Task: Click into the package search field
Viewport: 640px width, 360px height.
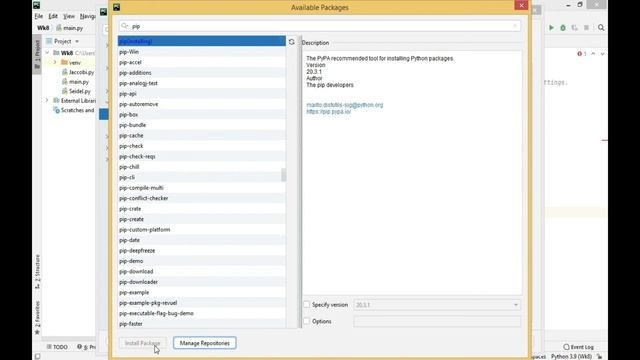Action: click(x=320, y=26)
